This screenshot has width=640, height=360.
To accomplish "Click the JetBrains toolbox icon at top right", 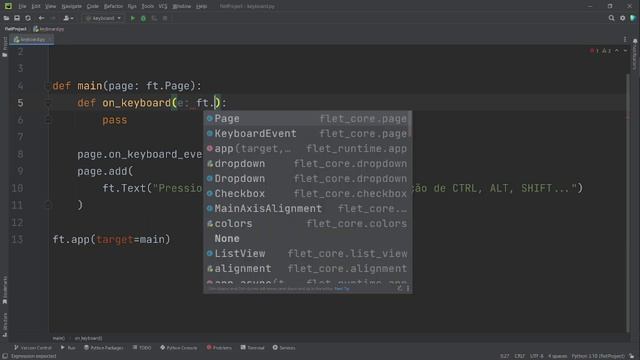I will (x=633, y=18).
